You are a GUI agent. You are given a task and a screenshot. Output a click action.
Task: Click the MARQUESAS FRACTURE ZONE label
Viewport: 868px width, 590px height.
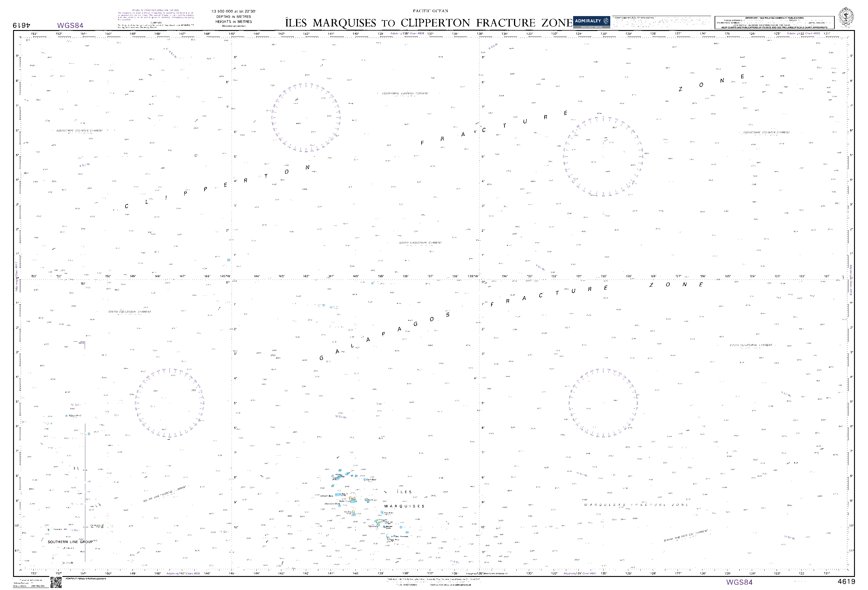click(x=636, y=505)
